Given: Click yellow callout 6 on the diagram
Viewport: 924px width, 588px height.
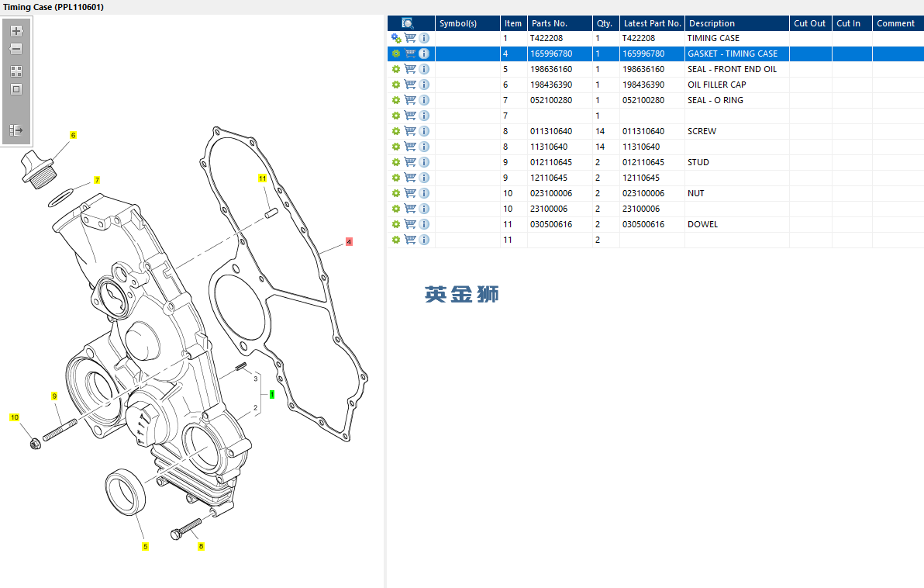Looking at the screenshot, I should 74,135.
